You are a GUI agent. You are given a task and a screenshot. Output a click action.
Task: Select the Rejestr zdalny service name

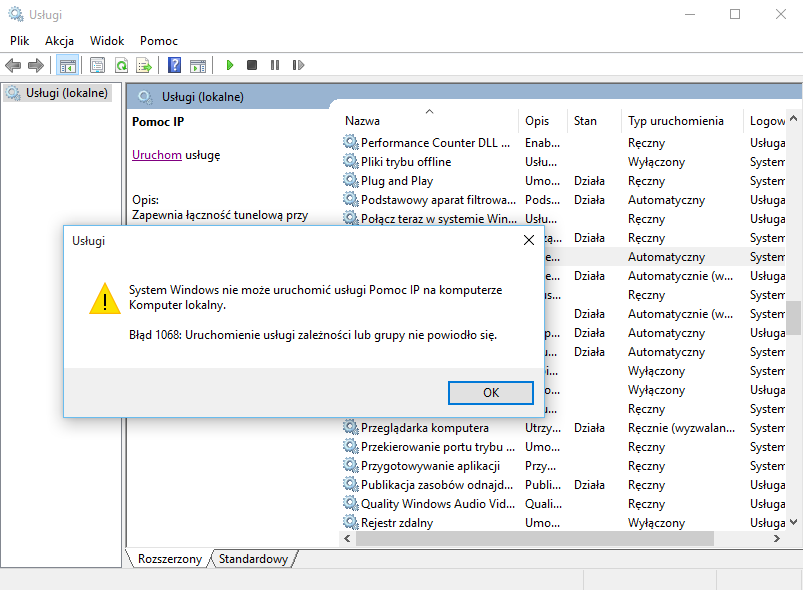pyautogui.click(x=397, y=523)
